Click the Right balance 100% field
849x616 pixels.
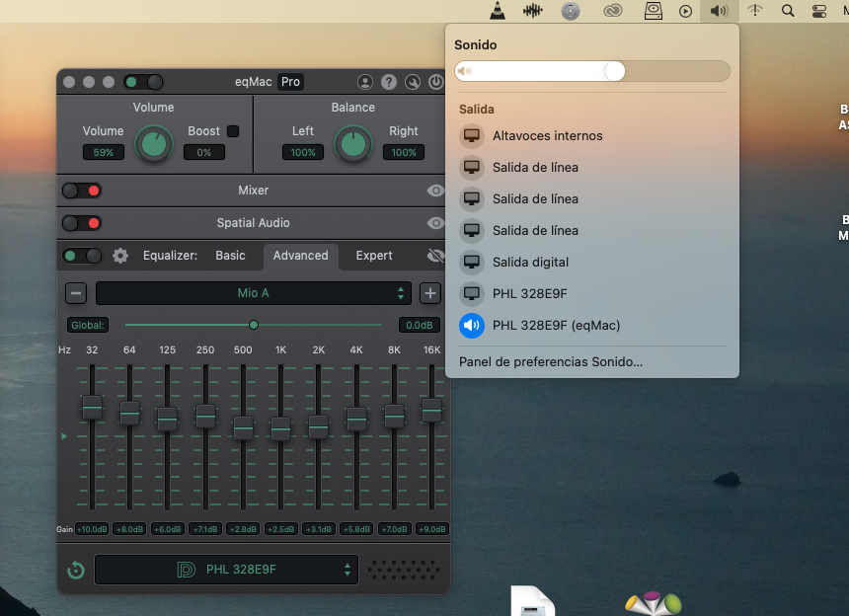click(x=404, y=153)
